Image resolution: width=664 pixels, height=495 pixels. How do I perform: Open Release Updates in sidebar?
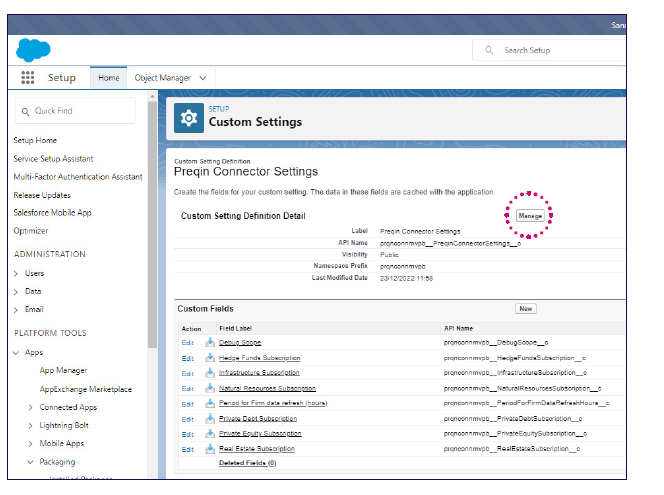click(x=42, y=195)
